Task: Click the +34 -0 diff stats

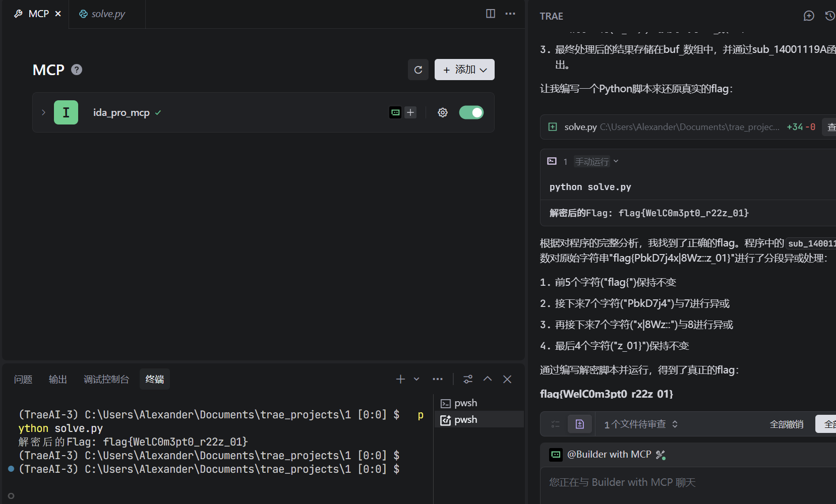Action: 801,127
